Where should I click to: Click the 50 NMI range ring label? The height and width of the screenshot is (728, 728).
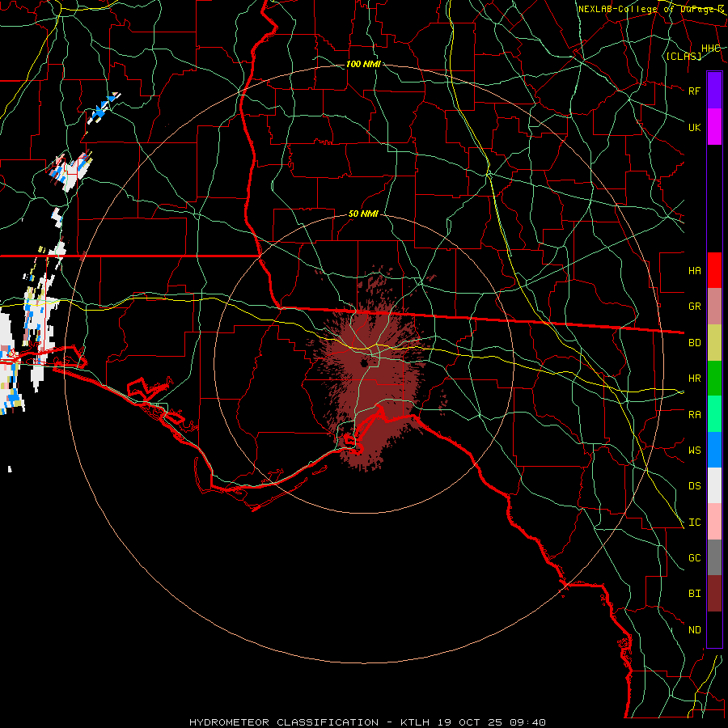coord(363,214)
